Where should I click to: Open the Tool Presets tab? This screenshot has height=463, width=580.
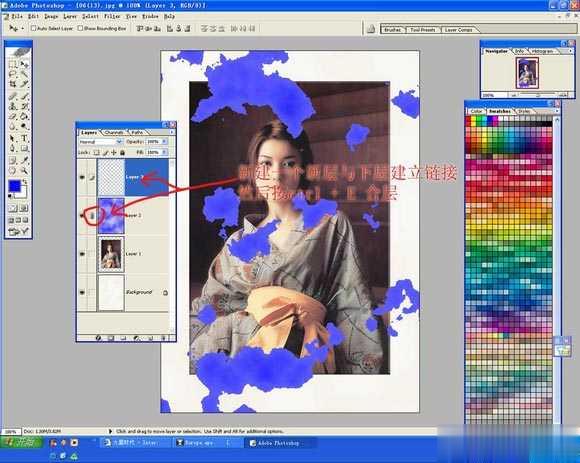tap(422, 30)
